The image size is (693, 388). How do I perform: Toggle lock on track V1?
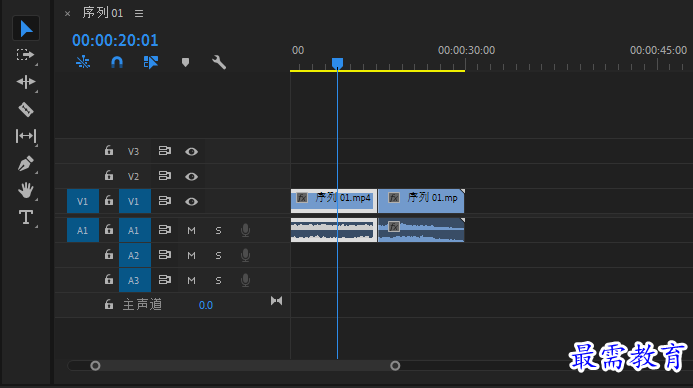(109, 201)
